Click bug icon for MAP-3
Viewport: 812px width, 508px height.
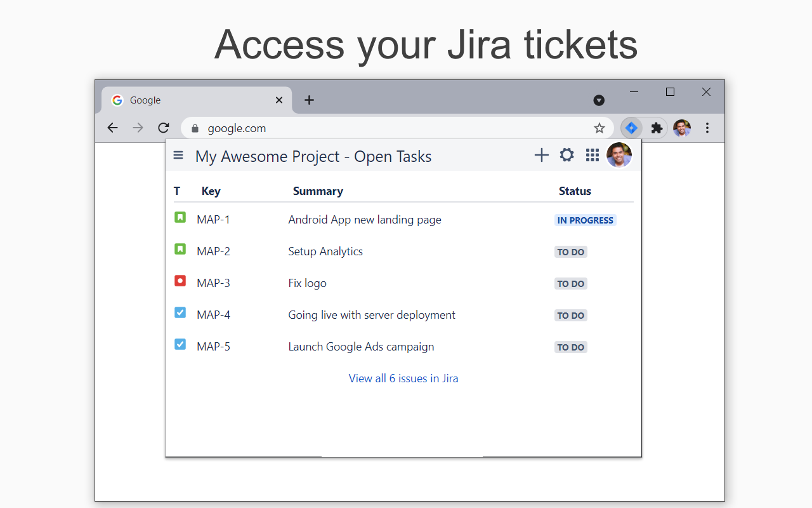(x=180, y=281)
